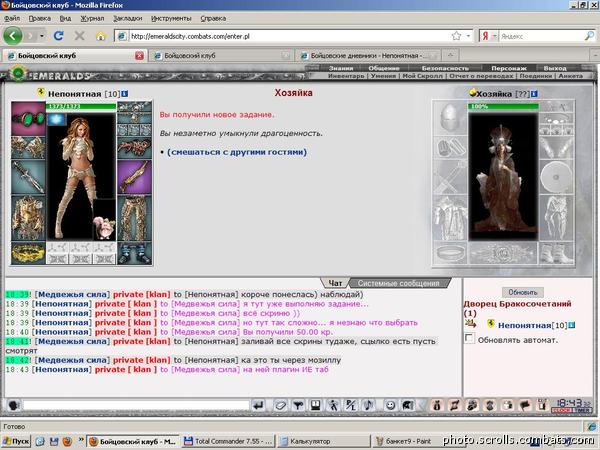600x450 pixels.
Task: Open the smiley emoticons icon
Action: click(390, 405)
